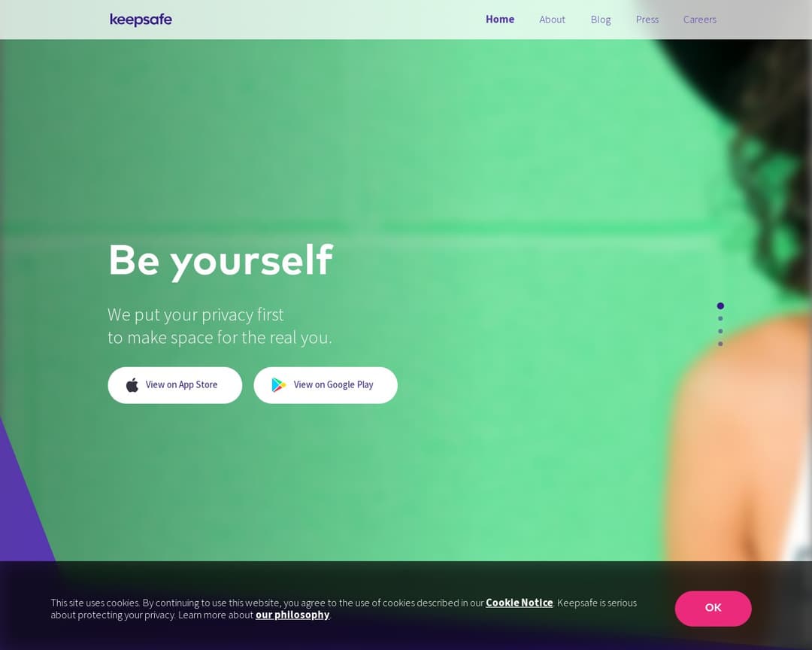Open the Home navigation item
Screen dimensions: 812x650
[x=500, y=19]
